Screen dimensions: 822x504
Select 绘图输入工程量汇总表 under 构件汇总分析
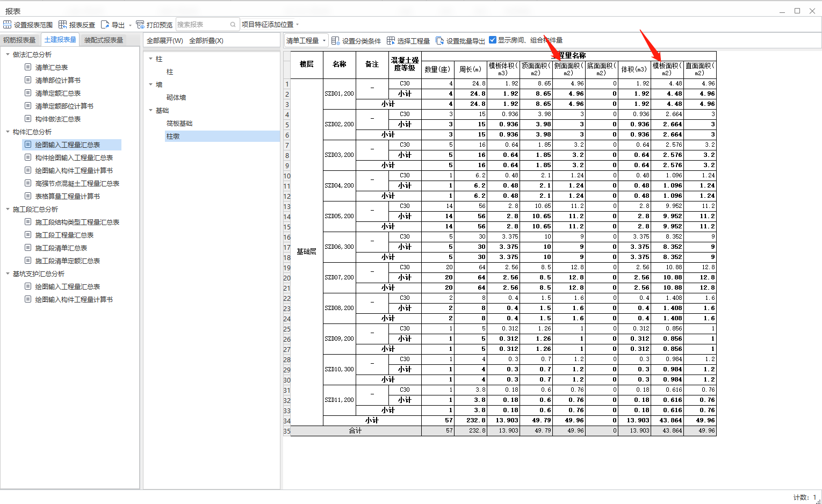tap(72, 145)
